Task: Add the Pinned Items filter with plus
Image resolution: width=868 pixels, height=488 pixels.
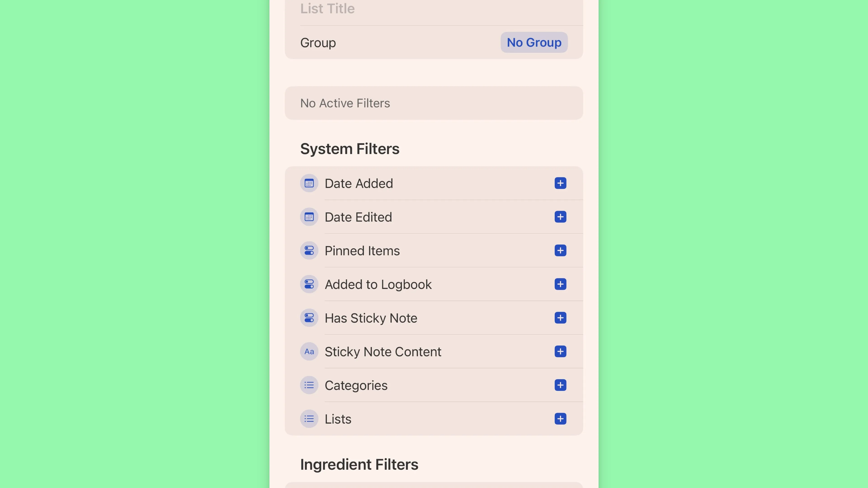Action: pyautogui.click(x=560, y=251)
